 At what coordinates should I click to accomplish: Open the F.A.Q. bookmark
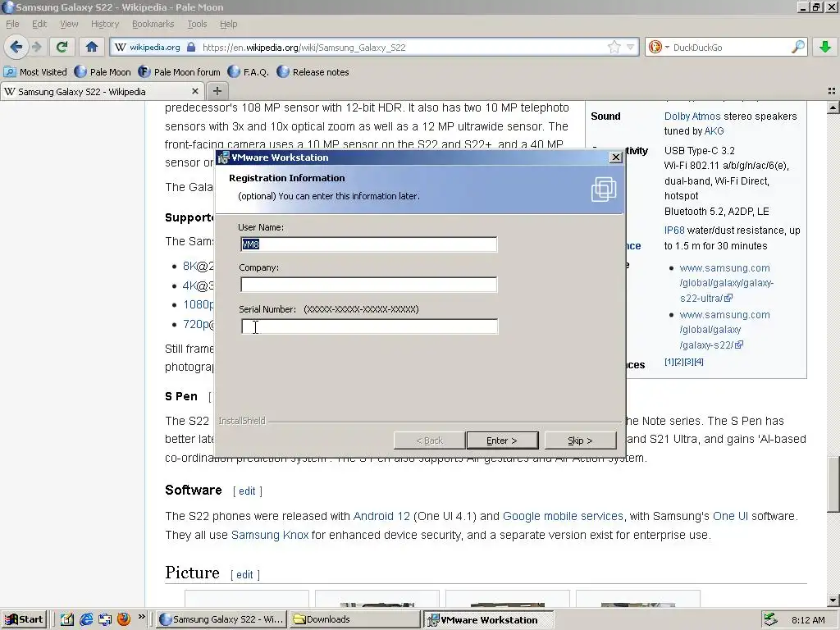pyautogui.click(x=248, y=72)
